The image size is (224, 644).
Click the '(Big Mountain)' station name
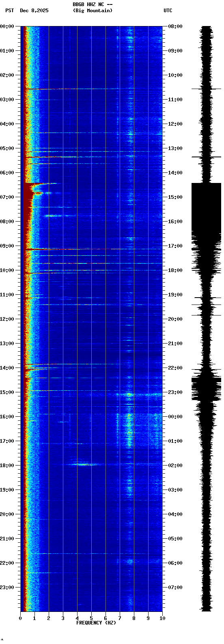[93, 11]
